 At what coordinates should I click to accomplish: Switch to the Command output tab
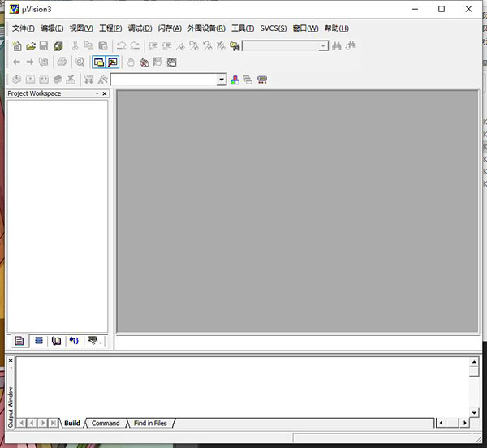106,423
